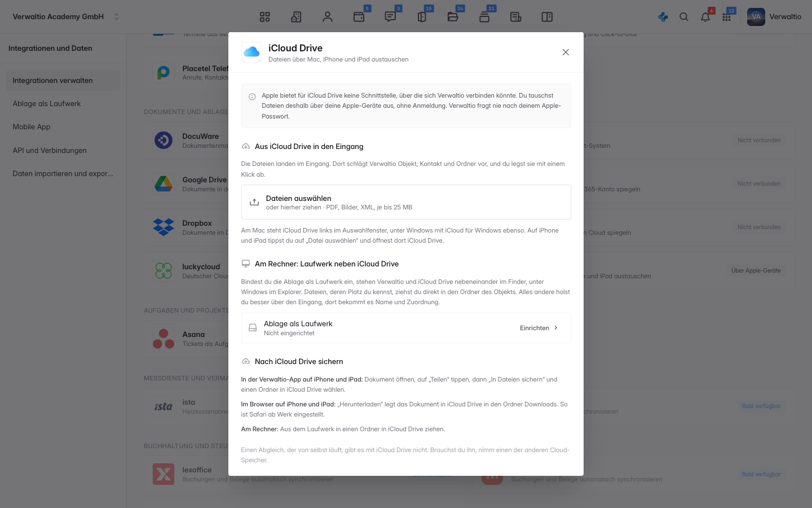Image resolution: width=812 pixels, height=508 pixels.
Task: Click the 'Über Apple-Geräte' status label
Action: pos(756,270)
